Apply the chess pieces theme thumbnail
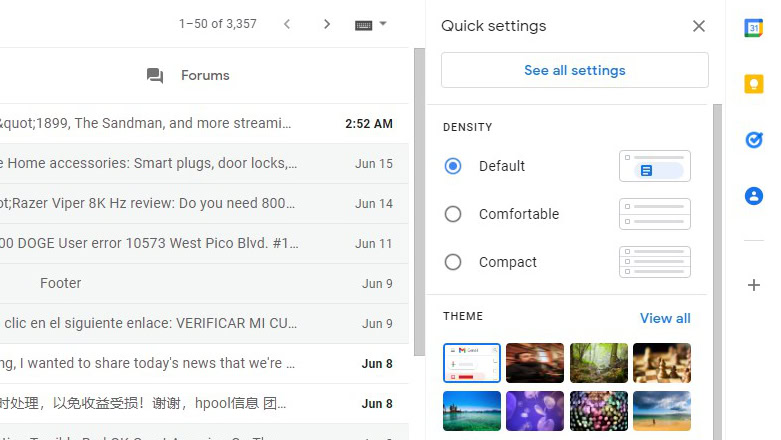 tap(662, 364)
